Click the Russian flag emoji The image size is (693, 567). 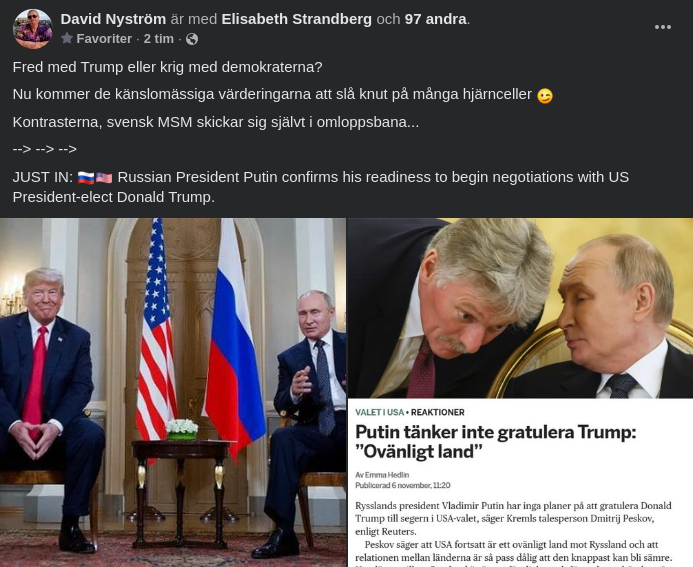pos(86,178)
